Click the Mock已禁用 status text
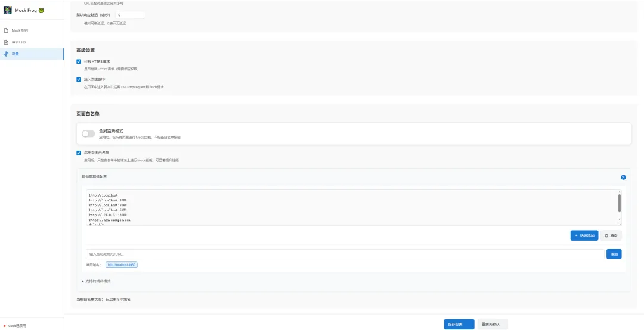The width and height of the screenshot is (644, 330). [17, 325]
